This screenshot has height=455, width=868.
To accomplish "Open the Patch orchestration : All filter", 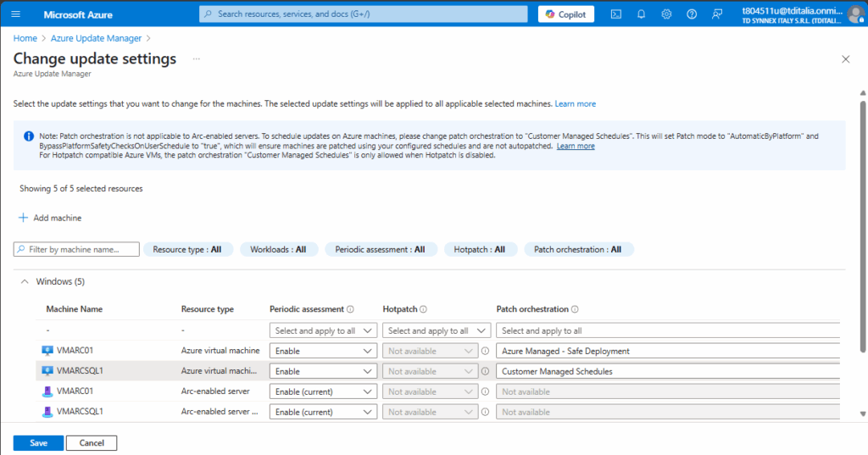I will (x=578, y=250).
